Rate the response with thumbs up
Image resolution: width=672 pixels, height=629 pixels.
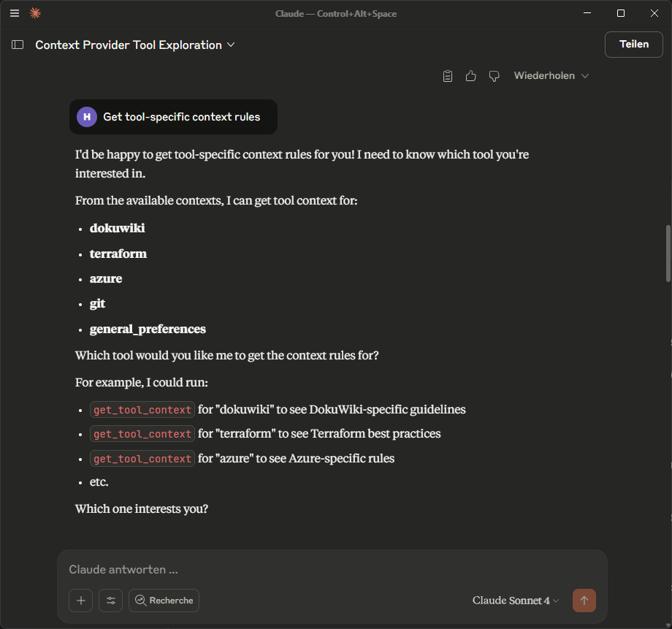470,75
